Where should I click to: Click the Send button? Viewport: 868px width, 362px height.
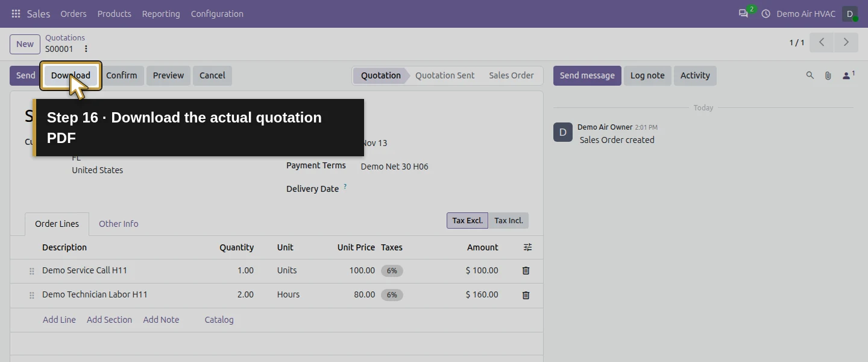coord(25,75)
